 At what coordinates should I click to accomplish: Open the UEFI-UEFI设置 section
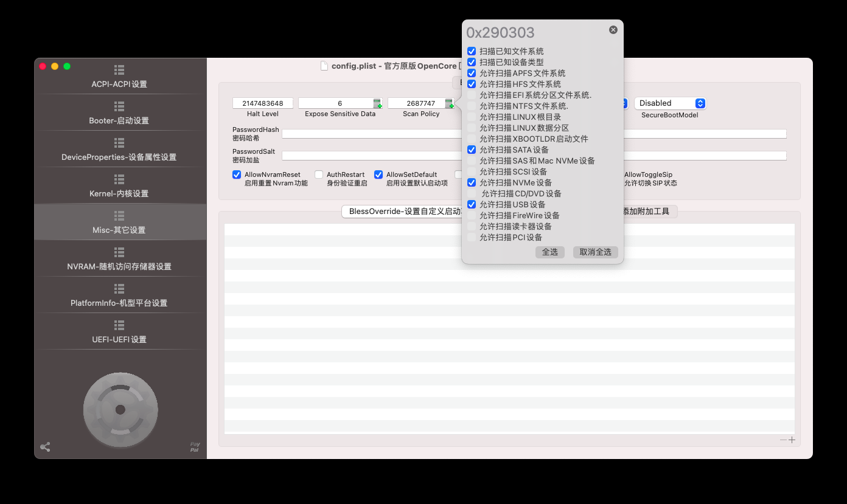(x=119, y=331)
